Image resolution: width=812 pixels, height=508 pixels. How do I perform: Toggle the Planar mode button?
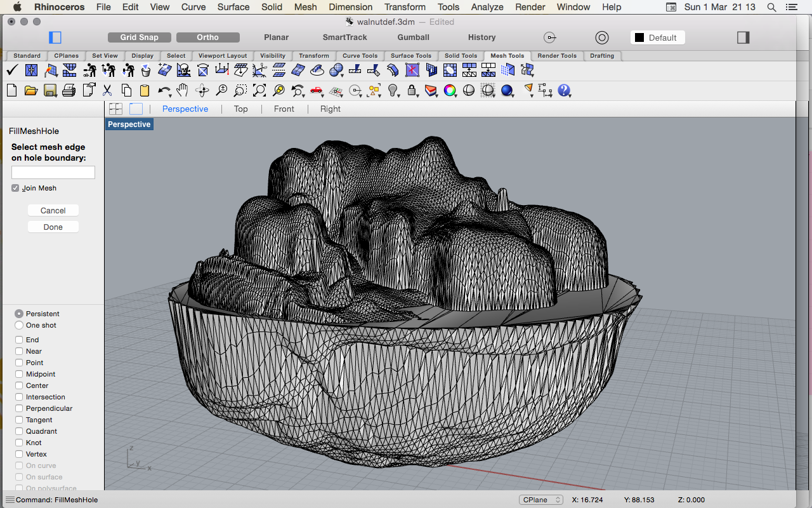point(277,37)
